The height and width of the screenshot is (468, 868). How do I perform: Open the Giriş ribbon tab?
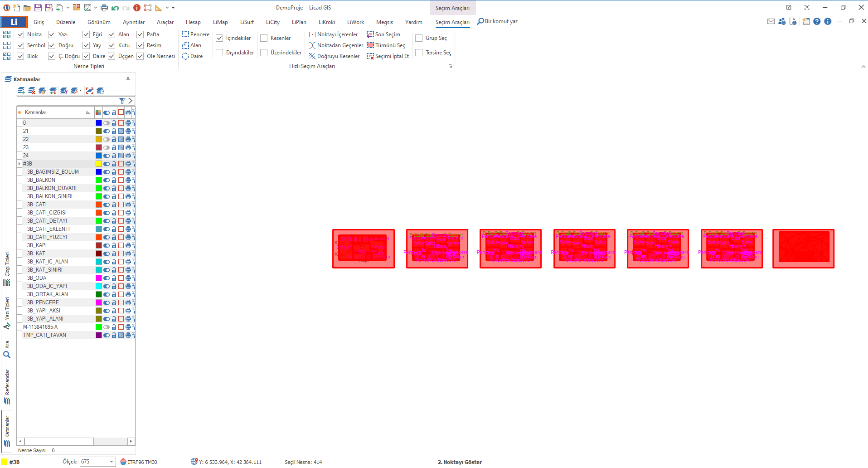tap(39, 22)
